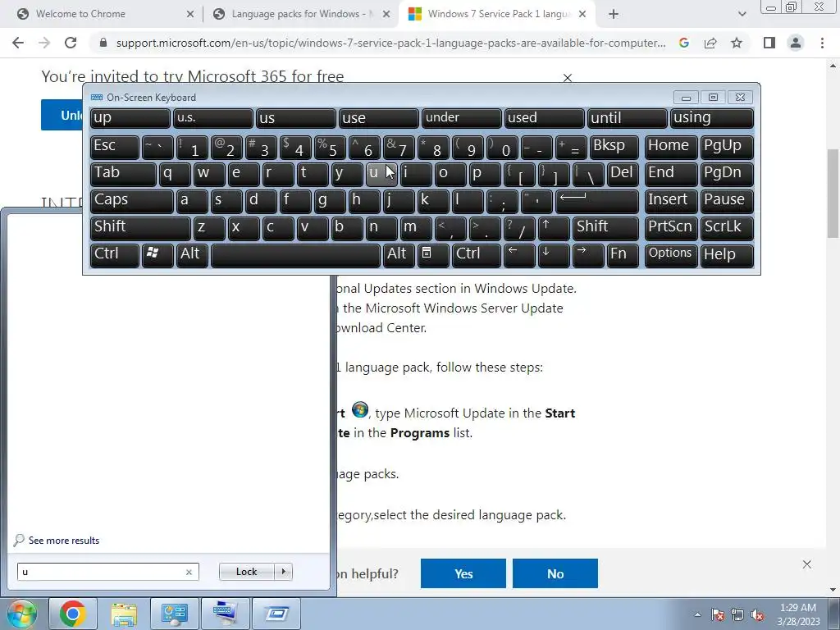This screenshot has width=840, height=630.
Task: Open the keyboard Options key
Action: [x=671, y=255]
